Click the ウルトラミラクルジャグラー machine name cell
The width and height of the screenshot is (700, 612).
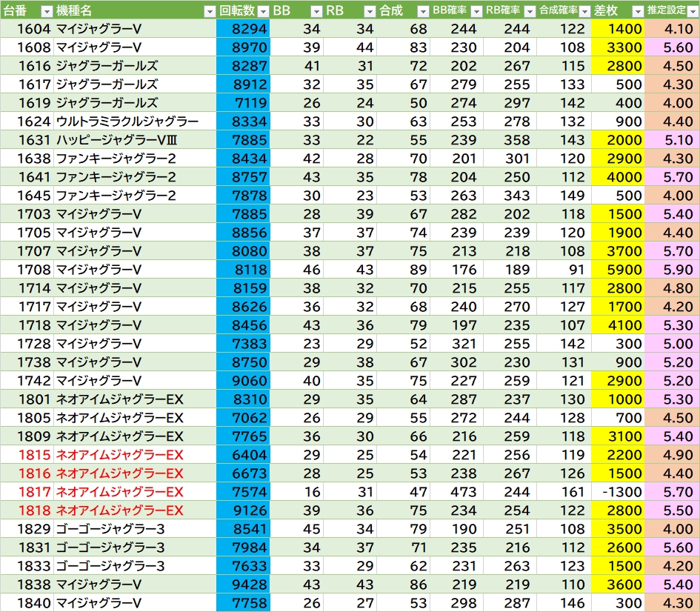pyautogui.click(x=127, y=122)
